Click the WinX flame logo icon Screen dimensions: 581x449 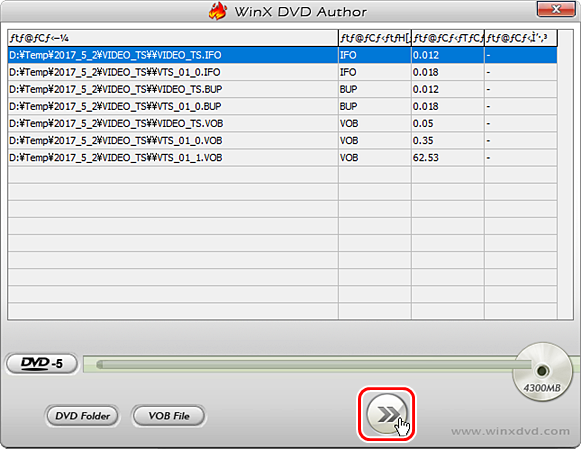[x=218, y=11]
